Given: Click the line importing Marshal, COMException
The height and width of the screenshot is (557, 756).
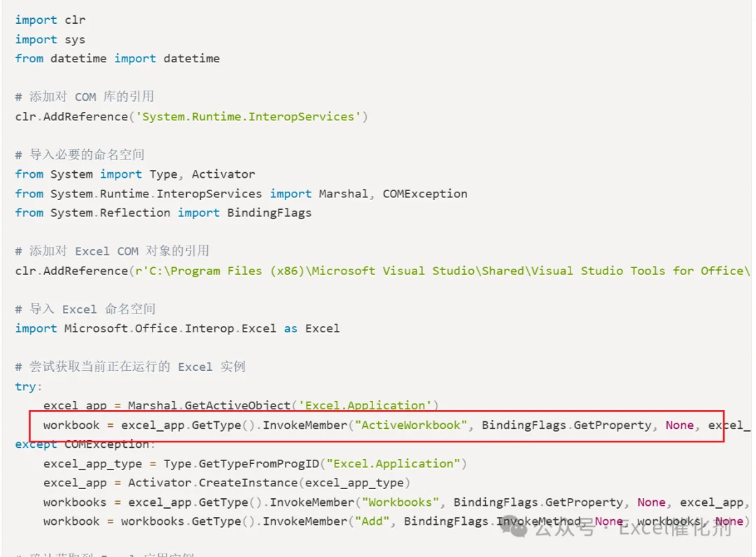Looking at the screenshot, I should pos(241,194).
